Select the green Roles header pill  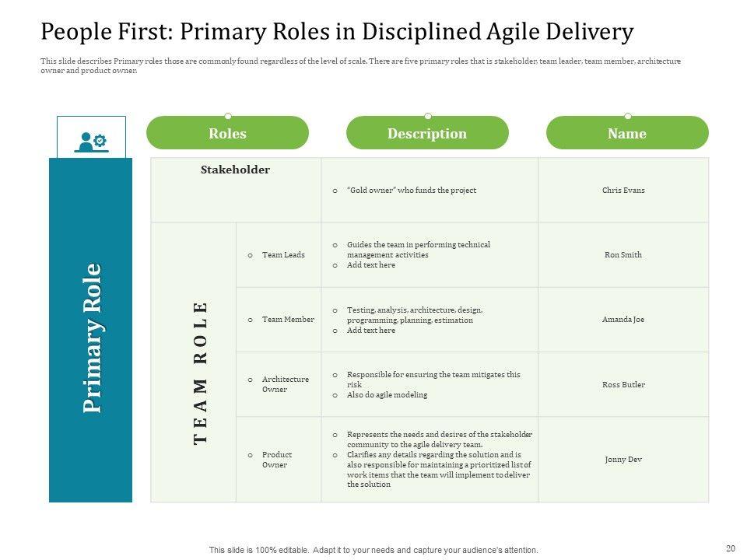[227, 134]
